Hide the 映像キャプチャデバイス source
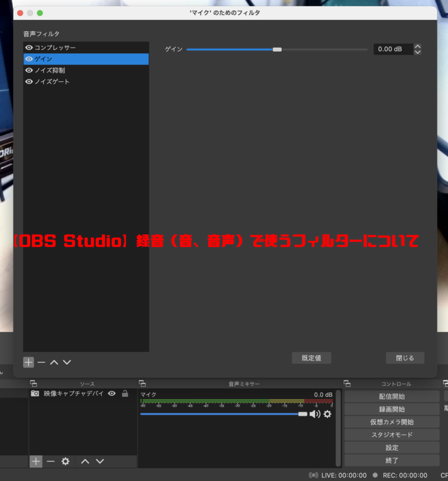This screenshot has width=448, height=481. point(112,394)
